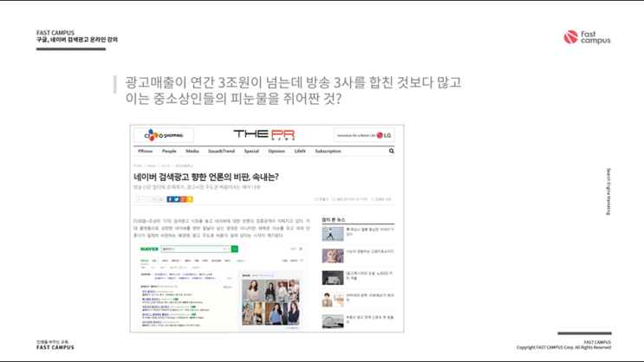Open third dark sidebar news thumbnail

(x=333, y=277)
